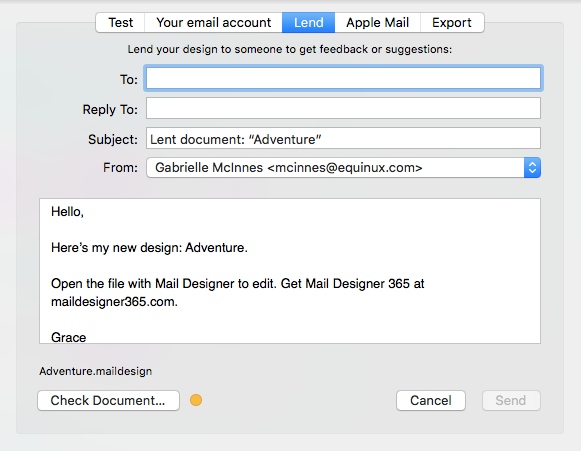Open the Your email account tab
Viewport: 581px width, 451px height.
point(213,23)
